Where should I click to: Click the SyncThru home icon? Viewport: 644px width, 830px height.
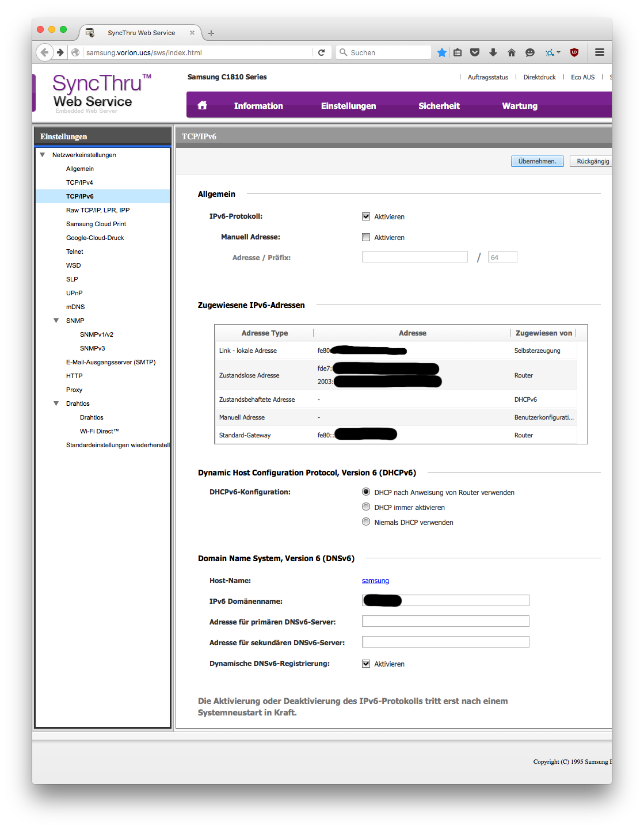click(202, 105)
